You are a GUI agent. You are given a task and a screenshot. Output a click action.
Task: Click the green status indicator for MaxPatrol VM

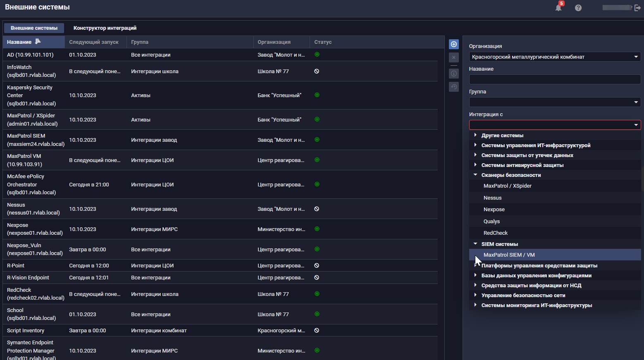(317, 160)
